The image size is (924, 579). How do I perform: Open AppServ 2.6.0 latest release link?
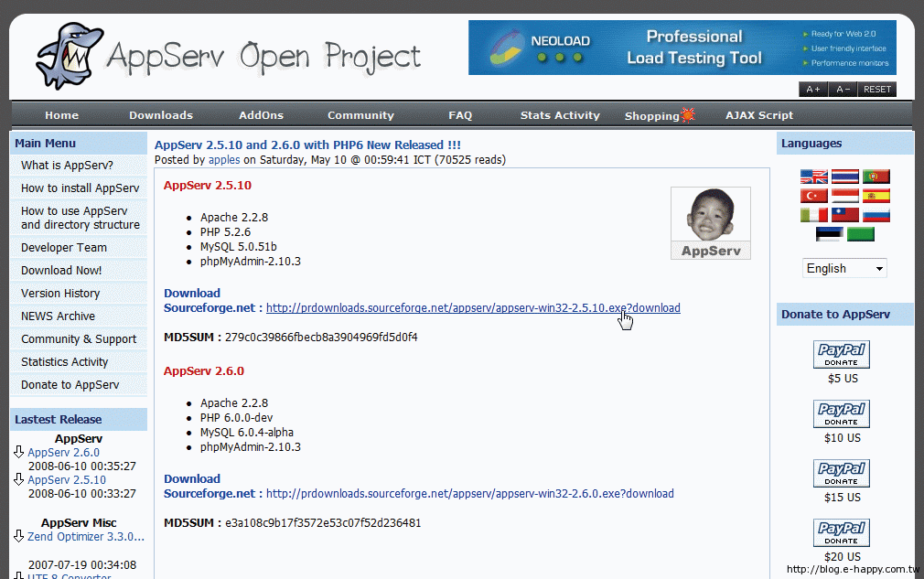(64, 453)
